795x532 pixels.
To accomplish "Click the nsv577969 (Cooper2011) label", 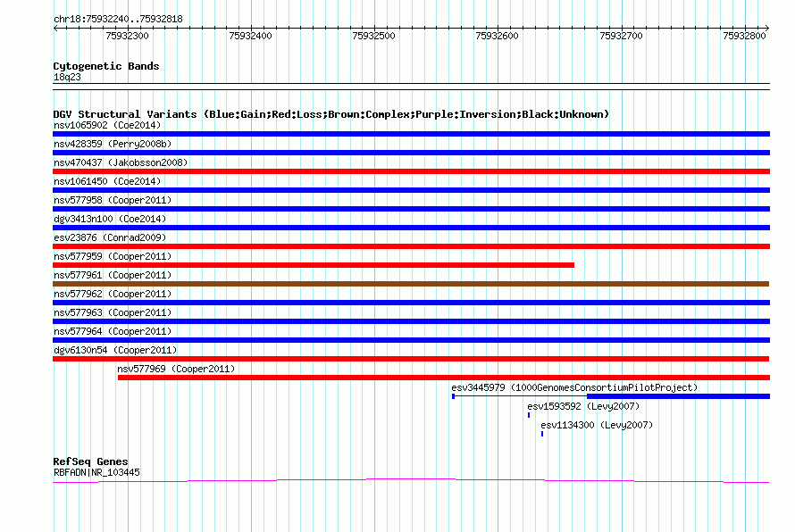I will pyautogui.click(x=176, y=369).
